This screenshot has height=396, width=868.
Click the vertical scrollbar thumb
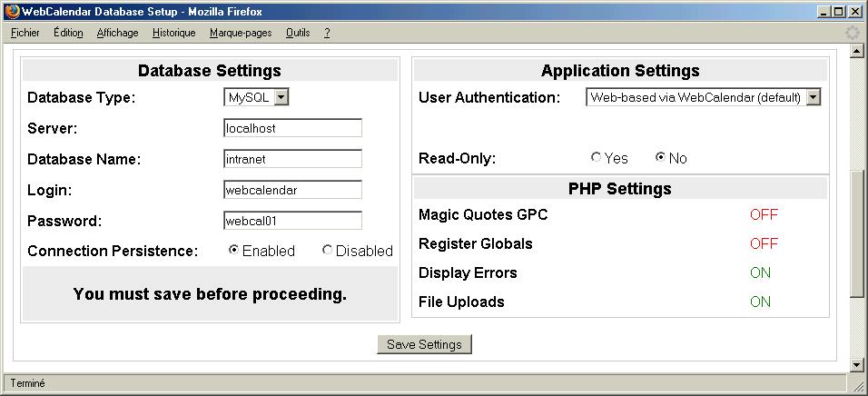point(857,233)
